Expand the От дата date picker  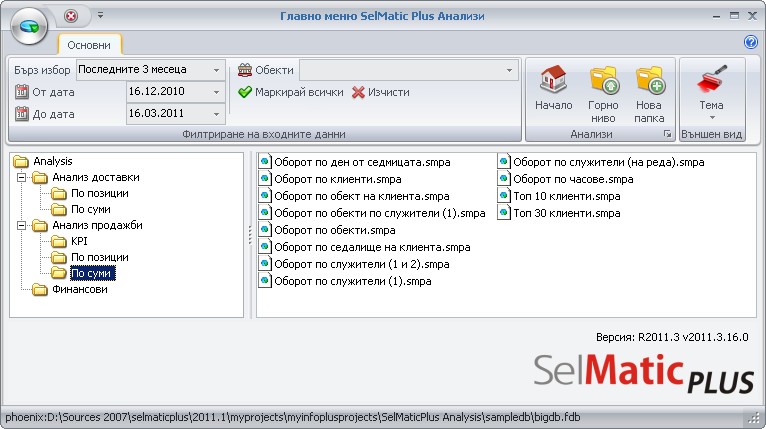(x=216, y=92)
